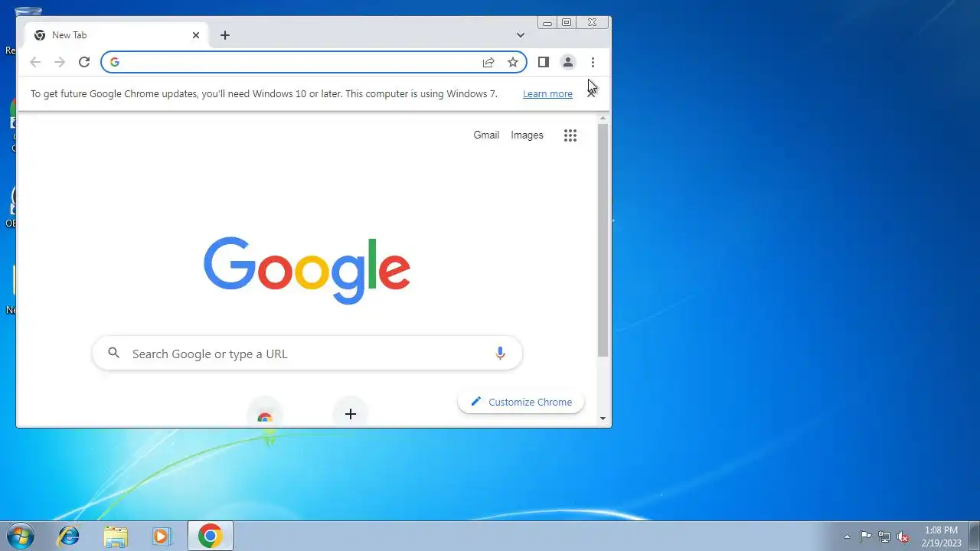Image resolution: width=980 pixels, height=551 pixels.
Task: Bookmark this tab with the star icon
Action: (513, 62)
